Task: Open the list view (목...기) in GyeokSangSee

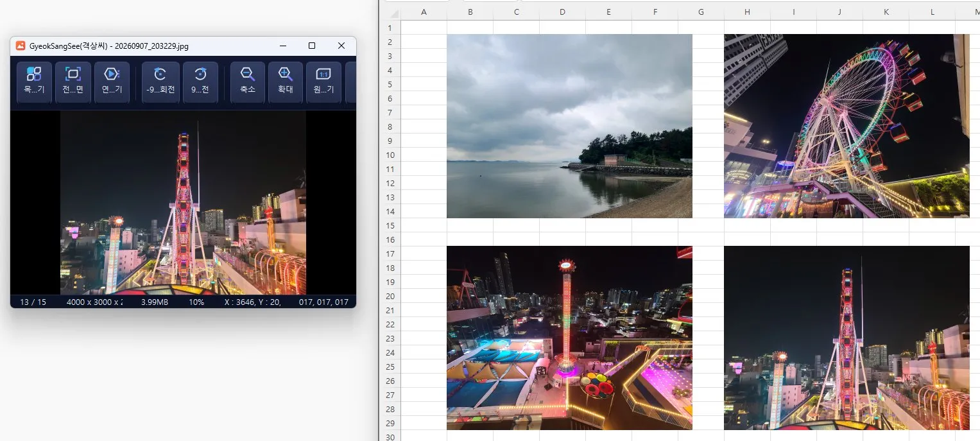Action: click(34, 82)
